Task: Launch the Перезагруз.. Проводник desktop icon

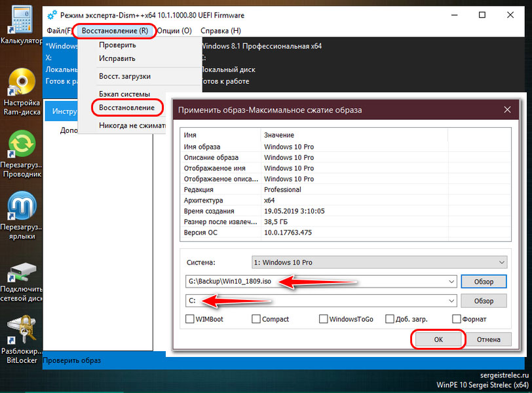Action: pos(21,155)
